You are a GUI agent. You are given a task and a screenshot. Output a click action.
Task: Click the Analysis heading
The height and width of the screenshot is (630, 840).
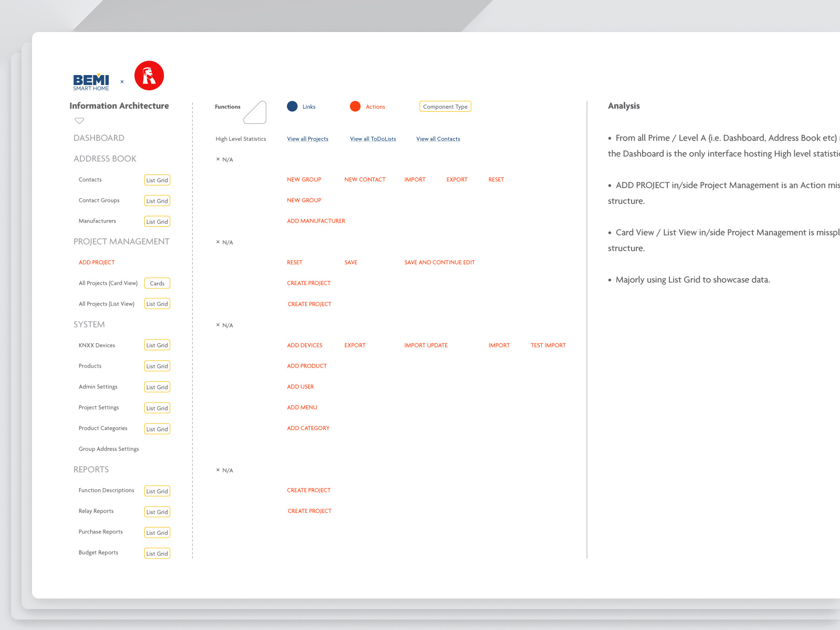point(624,106)
